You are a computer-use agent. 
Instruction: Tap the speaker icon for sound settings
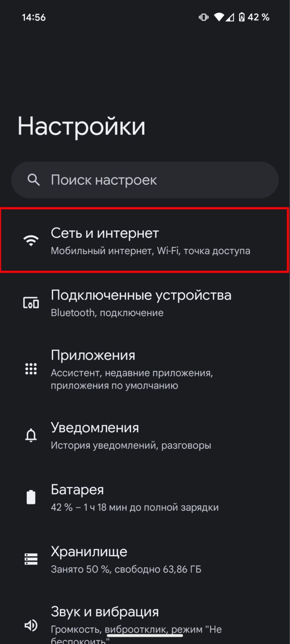coord(31,625)
